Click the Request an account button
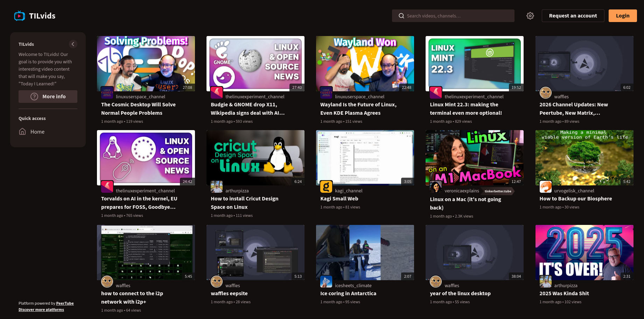This screenshot has width=644, height=319. pyautogui.click(x=573, y=16)
